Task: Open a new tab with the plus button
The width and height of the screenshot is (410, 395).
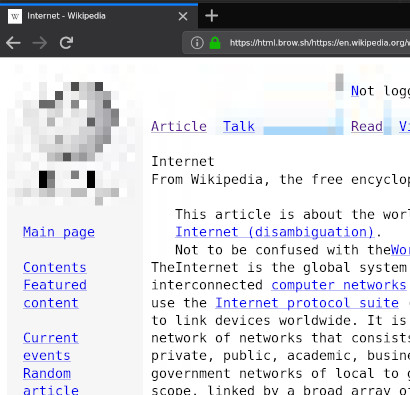Action: pos(212,16)
